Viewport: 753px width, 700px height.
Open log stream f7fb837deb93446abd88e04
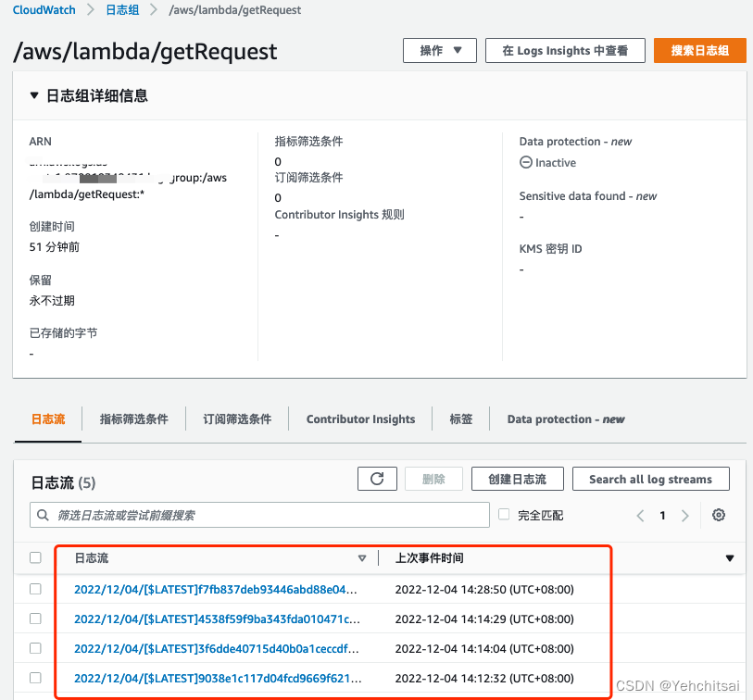[x=216, y=589]
